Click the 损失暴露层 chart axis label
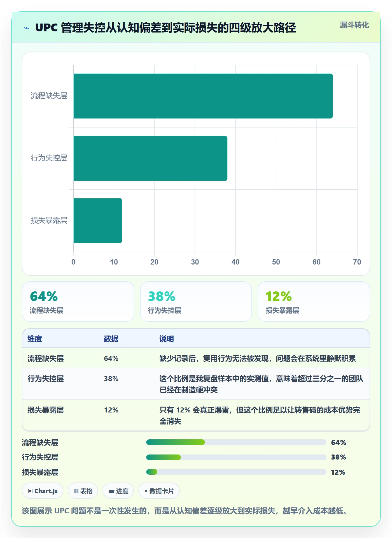Image resolution: width=392 pixels, height=538 pixels. pos(49,221)
